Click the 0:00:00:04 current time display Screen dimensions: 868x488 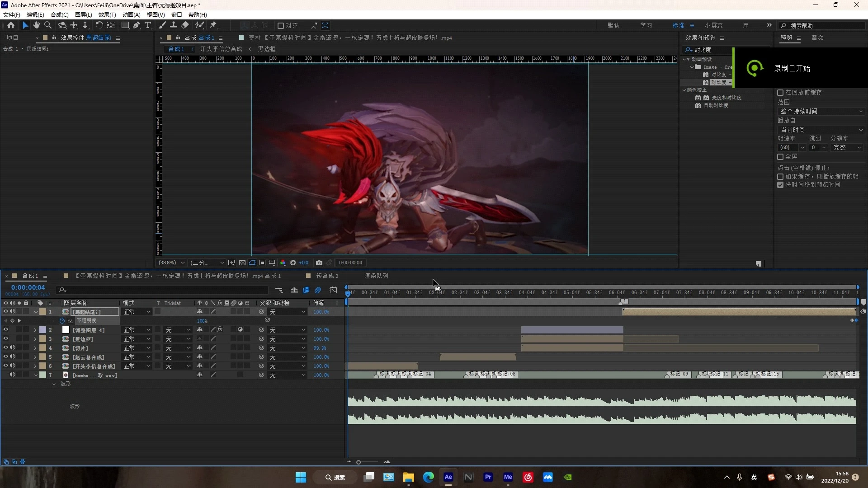tap(28, 287)
